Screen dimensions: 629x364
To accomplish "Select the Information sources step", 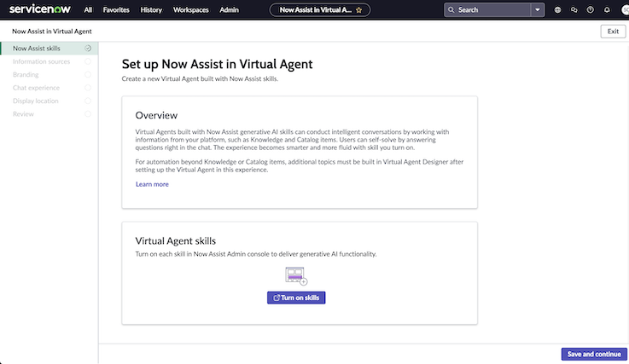I will click(49, 61).
